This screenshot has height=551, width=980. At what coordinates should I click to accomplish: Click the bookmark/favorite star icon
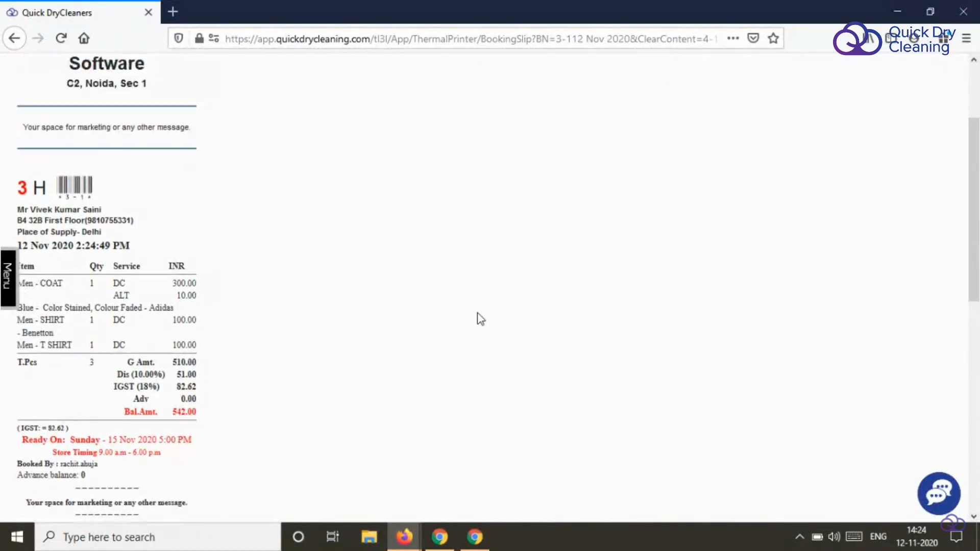[773, 38]
